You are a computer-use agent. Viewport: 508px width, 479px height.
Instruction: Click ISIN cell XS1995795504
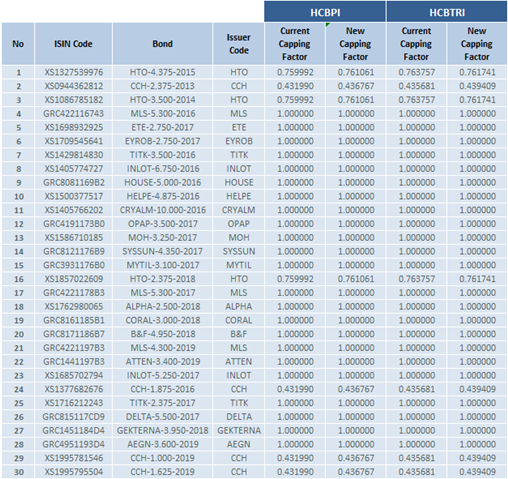coord(73,472)
